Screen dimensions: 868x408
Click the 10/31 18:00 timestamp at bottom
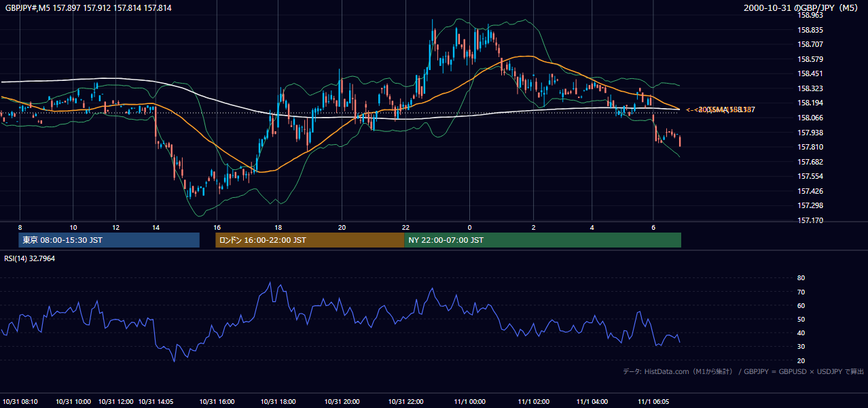pyautogui.click(x=278, y=402)
